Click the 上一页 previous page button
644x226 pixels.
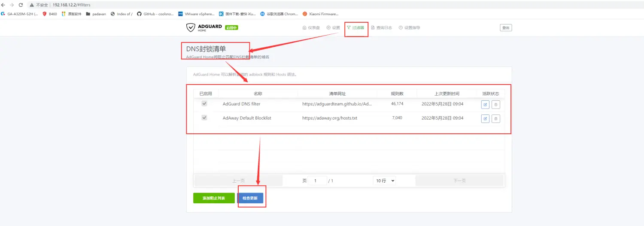[239, 181]
